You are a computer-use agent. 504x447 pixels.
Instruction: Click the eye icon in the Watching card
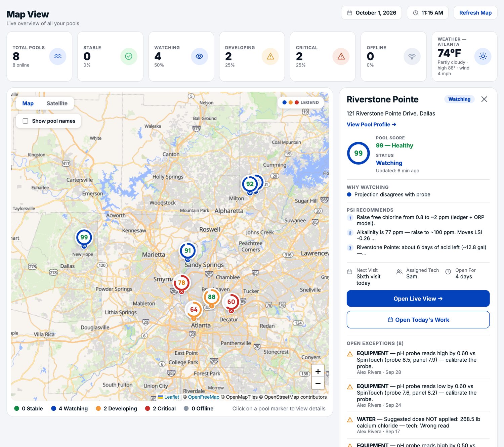click(x=200, y=56)
